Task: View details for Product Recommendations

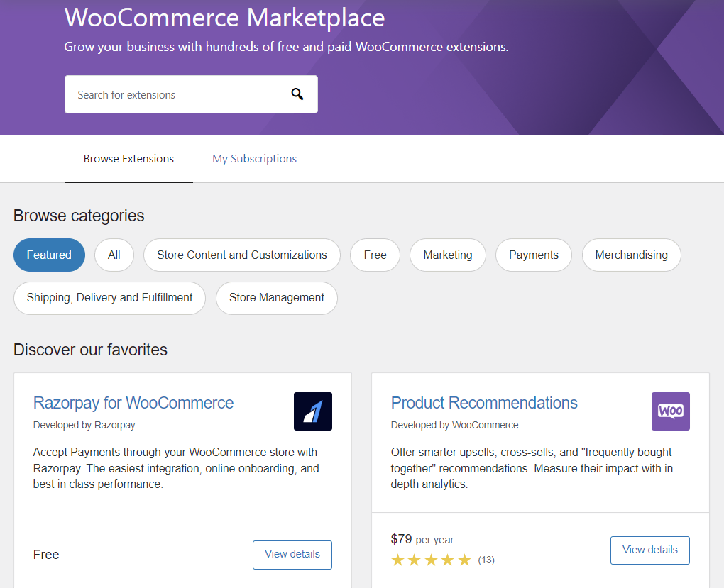Action: click(x=650, y=550)
